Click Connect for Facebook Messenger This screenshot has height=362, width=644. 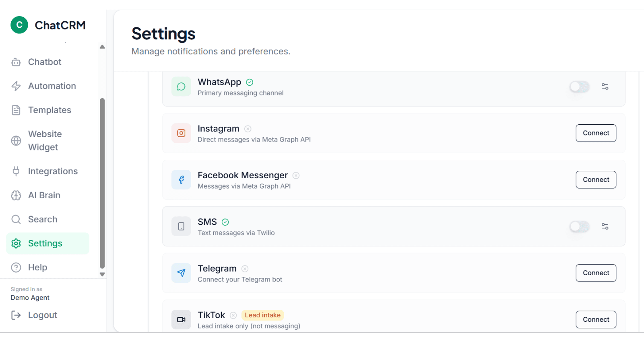[596, 179]
